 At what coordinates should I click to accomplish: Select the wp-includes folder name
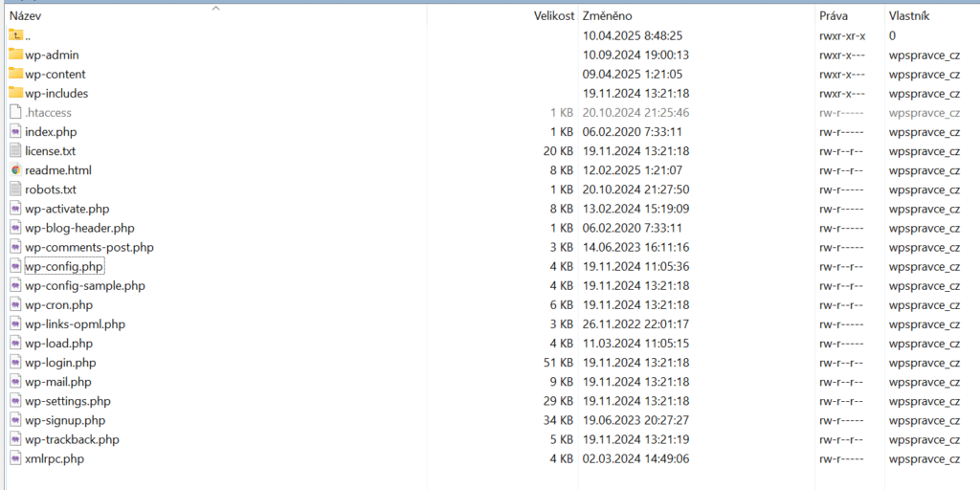click(x=56, y=94)
